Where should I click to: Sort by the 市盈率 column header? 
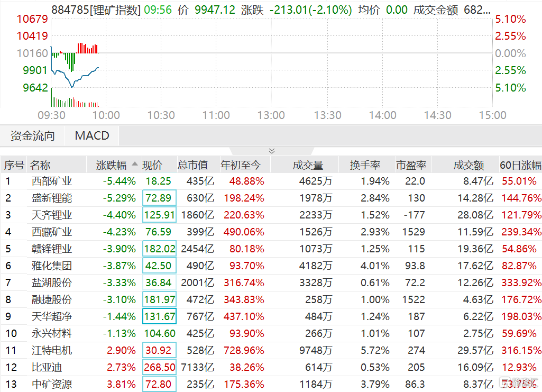click(x=411, y=165)
